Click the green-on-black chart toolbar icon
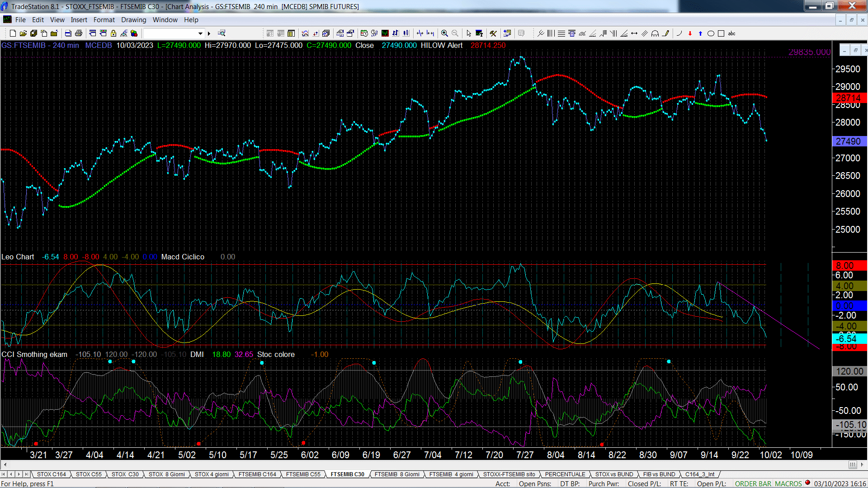This screenshot has height=488, width=868. 385,33
